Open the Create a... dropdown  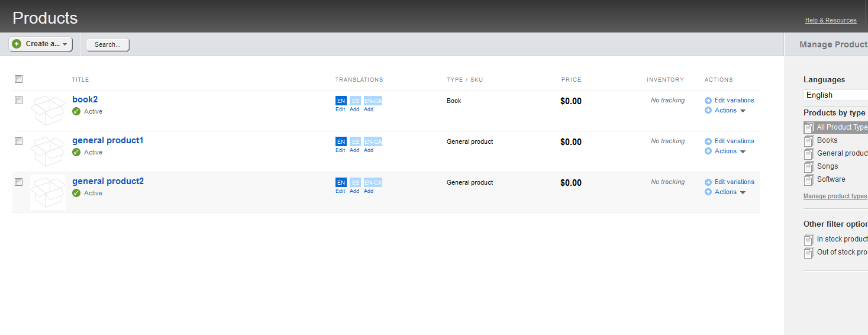(x=41, y=44)
